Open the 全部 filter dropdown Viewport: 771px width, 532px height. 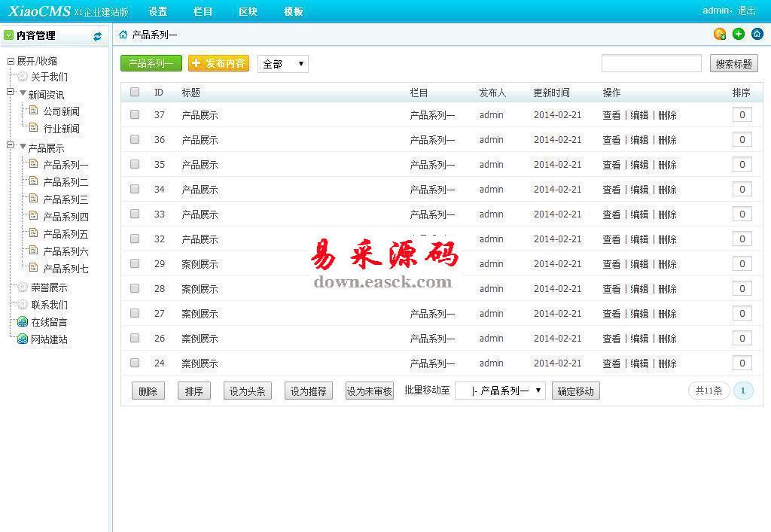[x=283, y=64]
